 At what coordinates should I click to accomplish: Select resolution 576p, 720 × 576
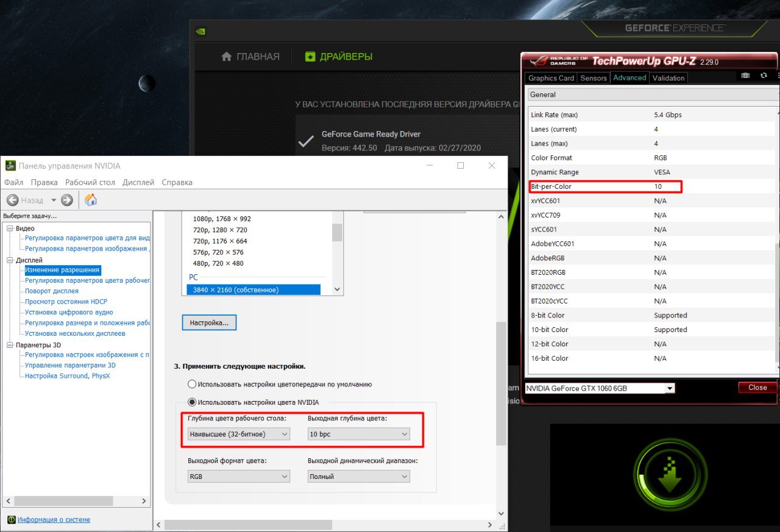(x=218, y=252)
